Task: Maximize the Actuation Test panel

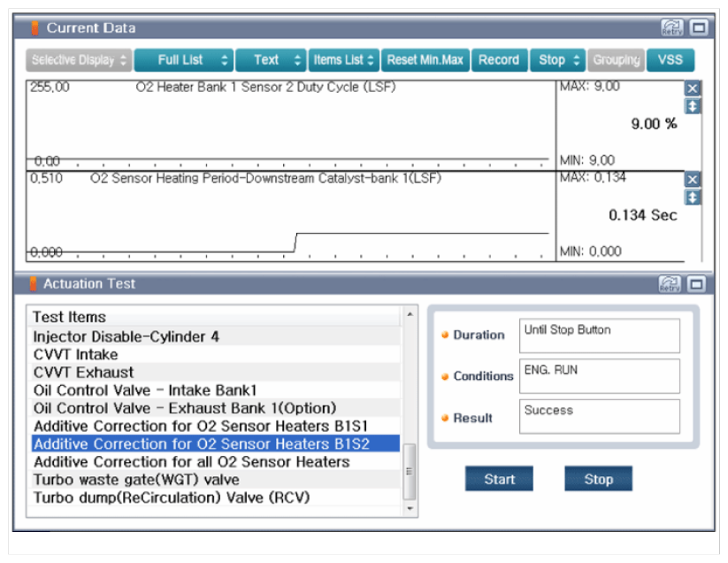Action: pyautogui.click(x=699, y=284)
